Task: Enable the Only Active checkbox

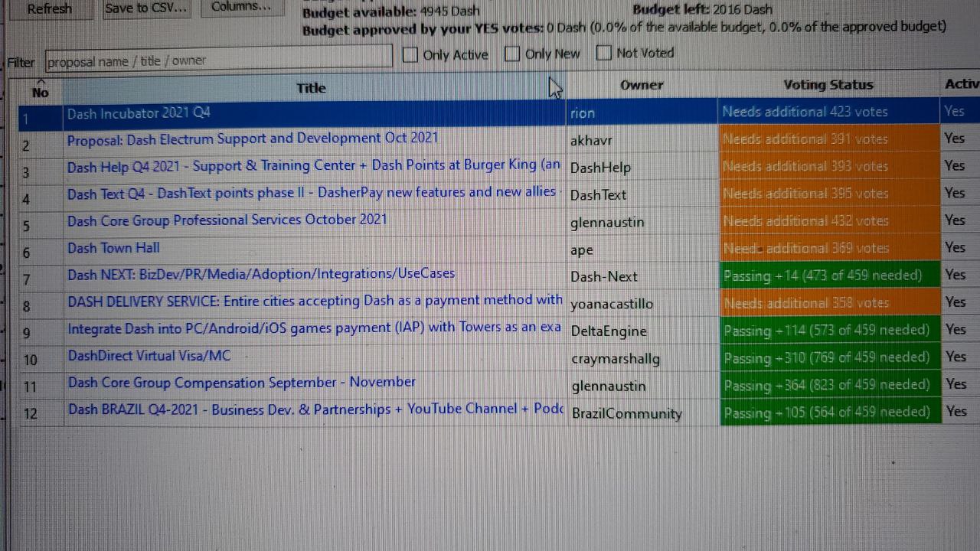Action: coord(410,54)
